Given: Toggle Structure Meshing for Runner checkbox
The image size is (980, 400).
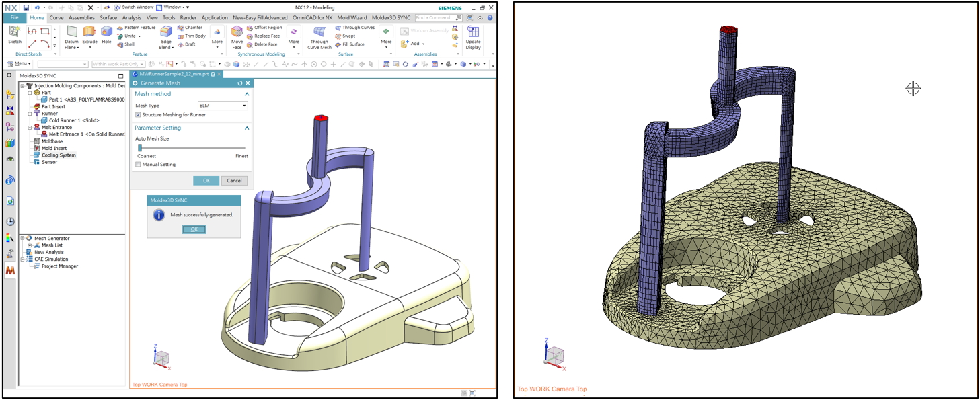Looking at the screenshot, I should pyautogui.click(x=139, y=115).
